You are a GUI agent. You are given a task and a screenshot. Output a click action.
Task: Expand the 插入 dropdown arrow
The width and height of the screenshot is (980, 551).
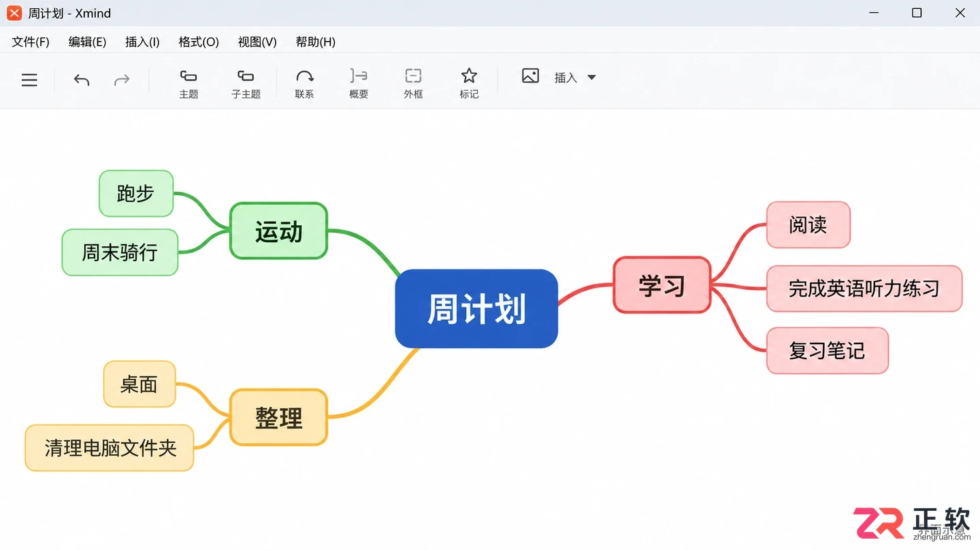tap(591, 78)
